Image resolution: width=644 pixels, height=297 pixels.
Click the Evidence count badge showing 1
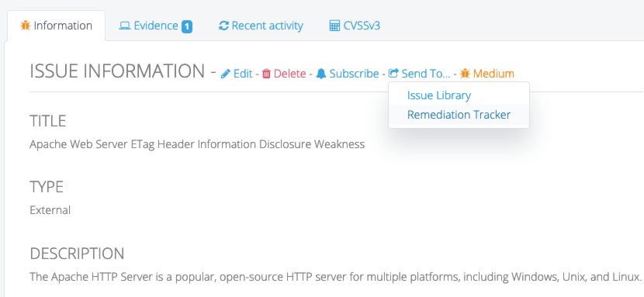coord(187,27)
